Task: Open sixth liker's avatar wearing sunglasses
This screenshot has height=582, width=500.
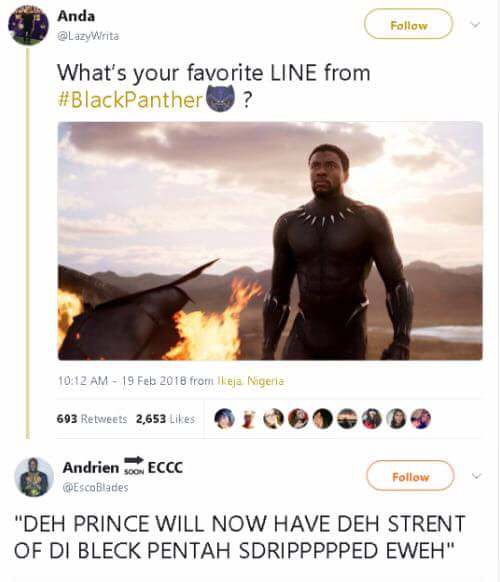Action: [x=347, y=419]
